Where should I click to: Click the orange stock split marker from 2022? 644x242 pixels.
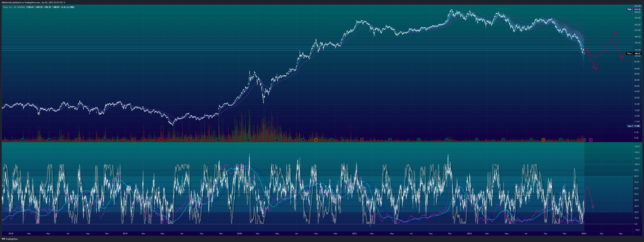click(543, 140)
